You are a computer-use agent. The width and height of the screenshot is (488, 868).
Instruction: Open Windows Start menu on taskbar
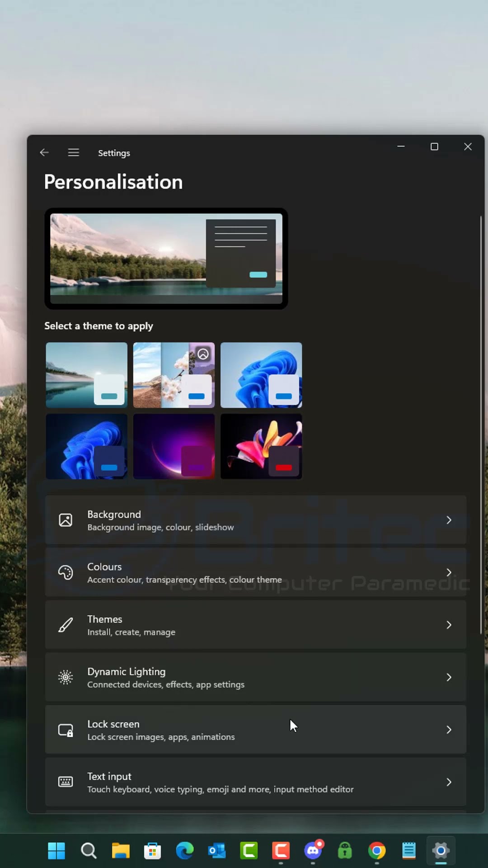coord(56,851)
